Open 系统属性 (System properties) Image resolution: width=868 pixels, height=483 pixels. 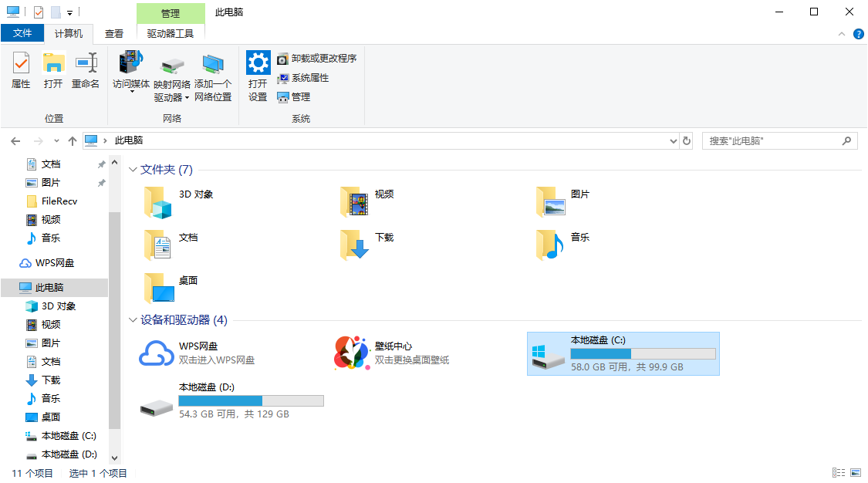click(x=302, y=77)
